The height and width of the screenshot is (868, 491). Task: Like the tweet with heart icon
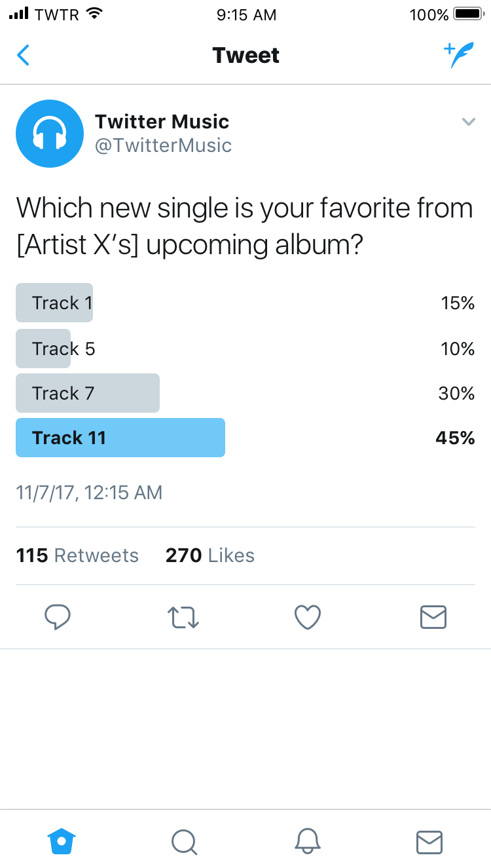click(x=308, y=617)
